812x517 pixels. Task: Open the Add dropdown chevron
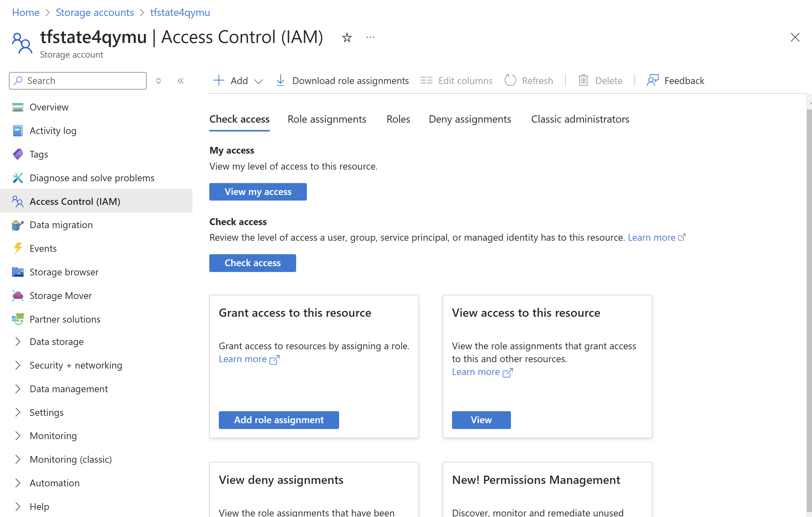(258, 81)
